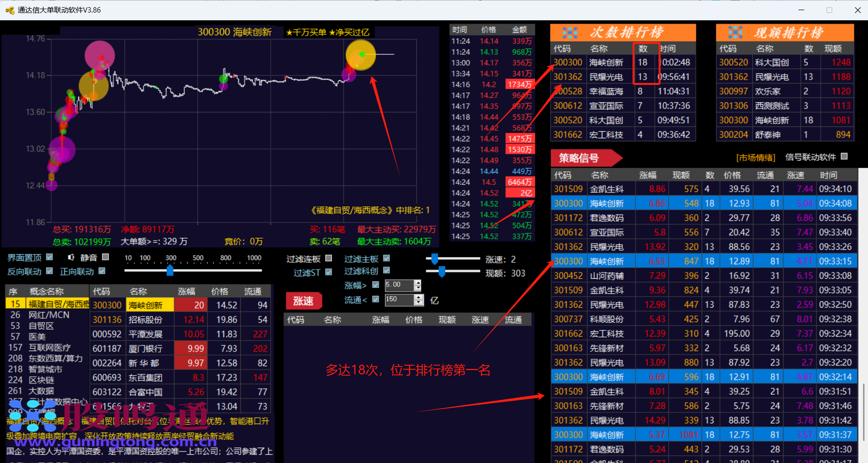Viewport: 868px width, 463px height.
Task: Check the 过滤连板 filter box
Action: (x=329, y=259)
